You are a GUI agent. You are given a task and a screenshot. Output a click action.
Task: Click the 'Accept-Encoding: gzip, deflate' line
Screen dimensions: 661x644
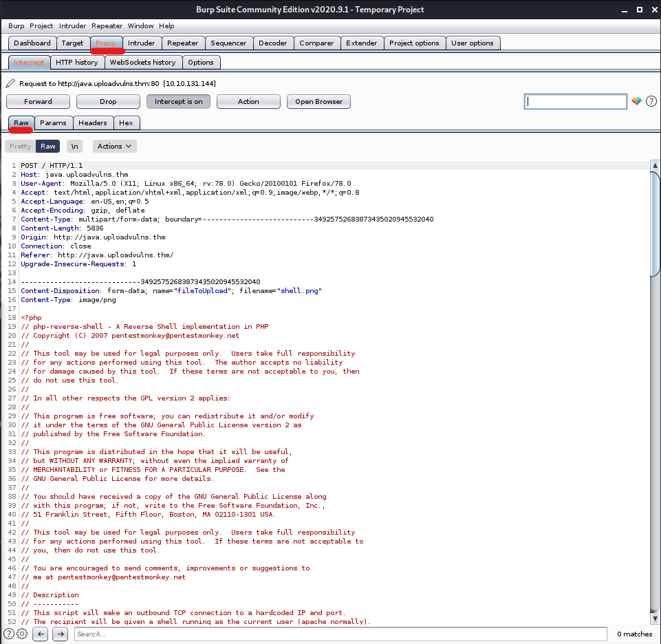(83, 210)
